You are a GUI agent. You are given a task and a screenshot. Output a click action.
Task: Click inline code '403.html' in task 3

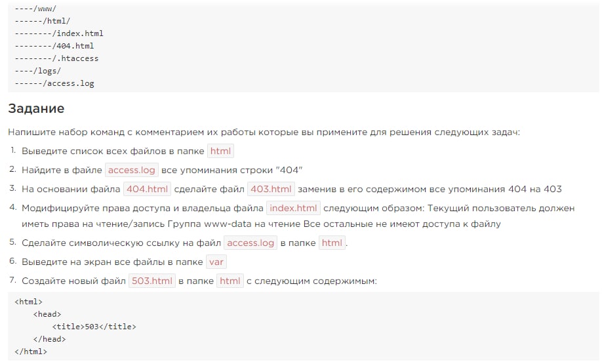(x=271, y=189)
